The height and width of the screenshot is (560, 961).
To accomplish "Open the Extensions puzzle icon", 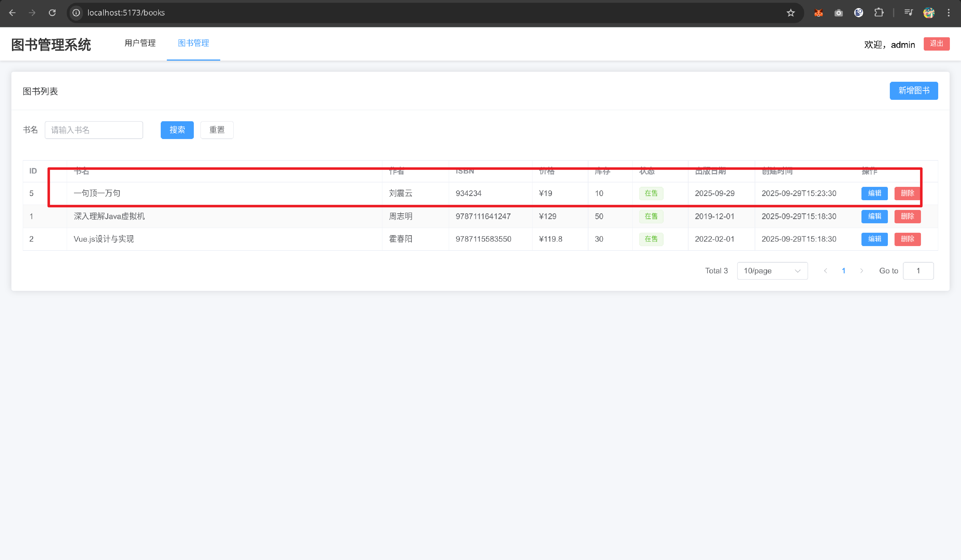I will point(879,13).
